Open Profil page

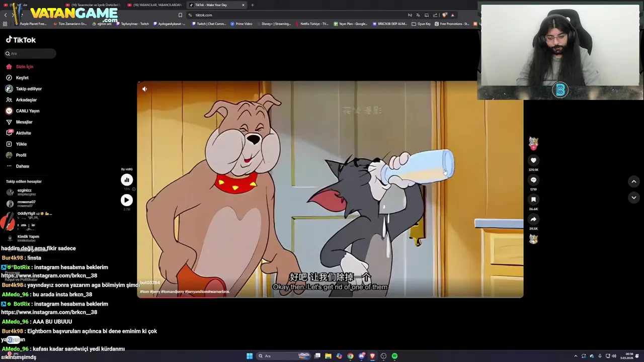16,155
